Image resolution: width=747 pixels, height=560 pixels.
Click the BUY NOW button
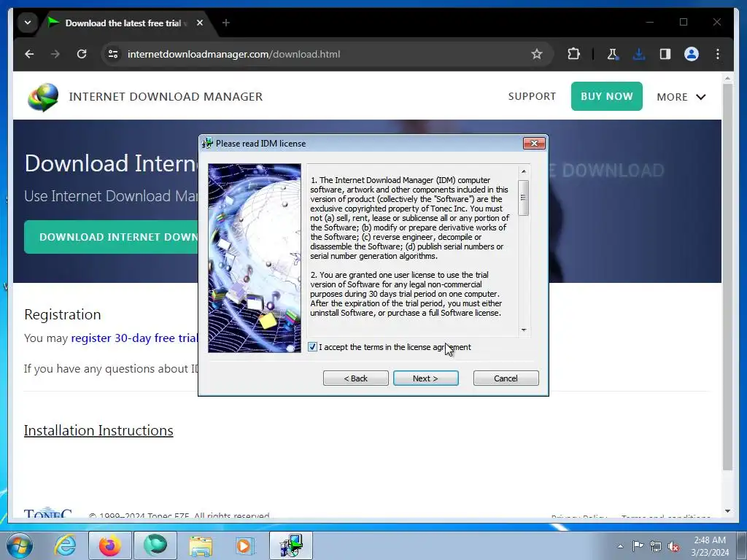606,96
